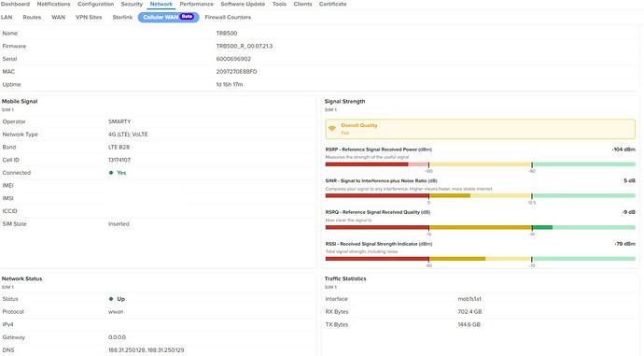Screen dimensions: 644x356
Task: Click the Traffic Statistics panel heading
Action: [x=345, y=278]
